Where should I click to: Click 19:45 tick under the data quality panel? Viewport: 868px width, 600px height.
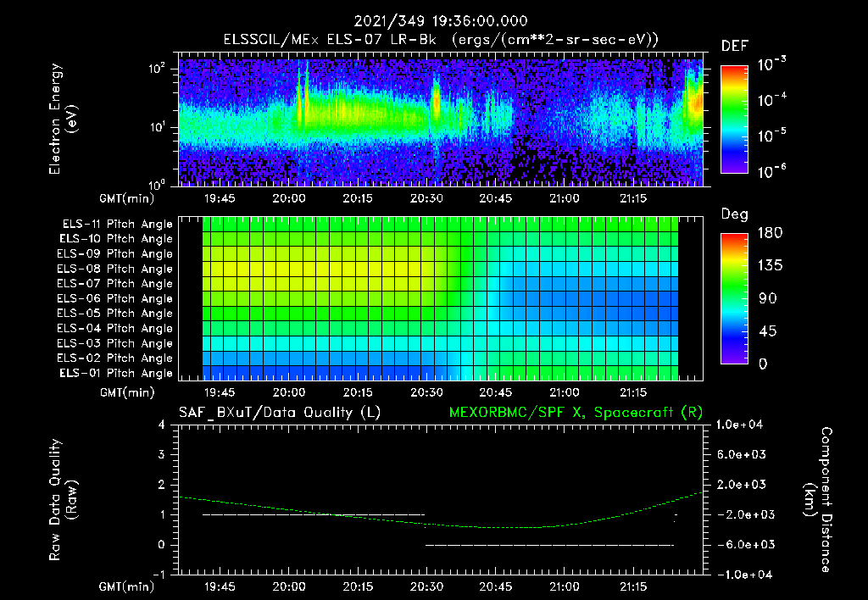coord(220,586)
